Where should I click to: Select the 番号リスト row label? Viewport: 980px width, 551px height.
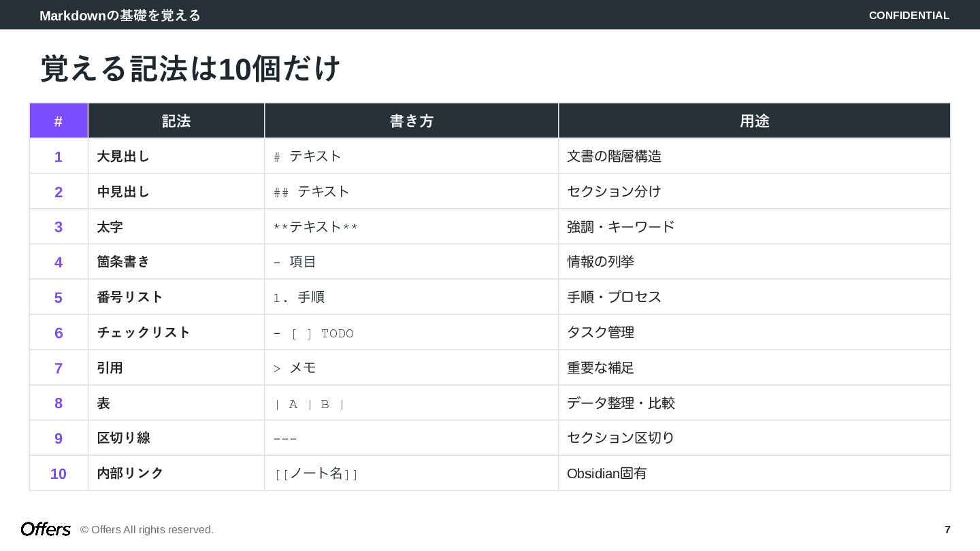130,297
